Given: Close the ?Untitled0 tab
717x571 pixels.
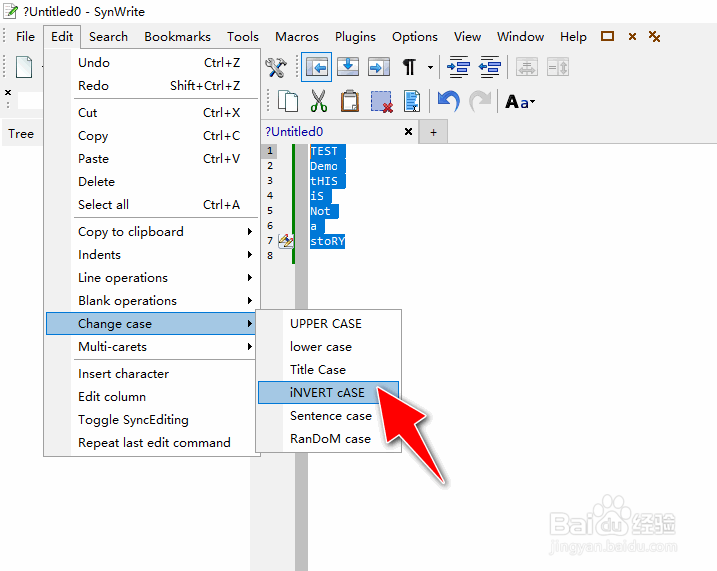Looking at the screenshot, I should (x=408, y=132).
